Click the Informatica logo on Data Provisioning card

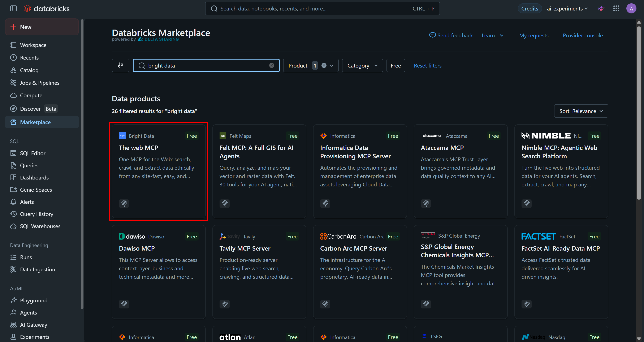coord(324,136)
